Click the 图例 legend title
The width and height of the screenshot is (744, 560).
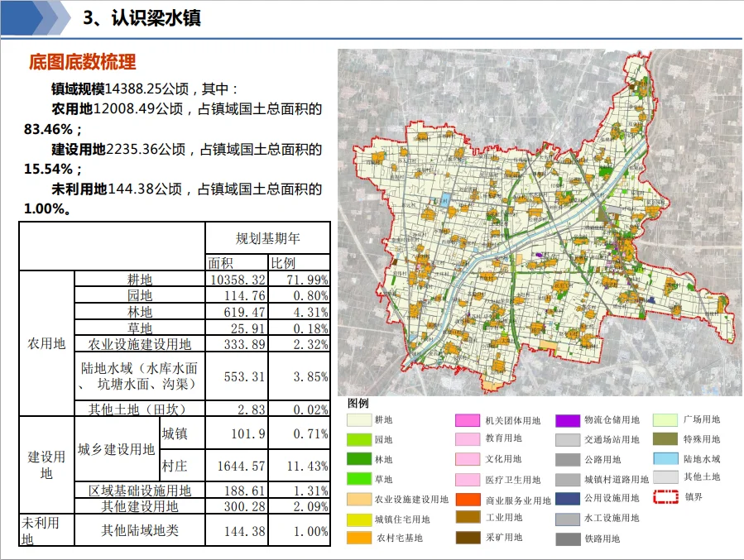(x=358, y=403)
